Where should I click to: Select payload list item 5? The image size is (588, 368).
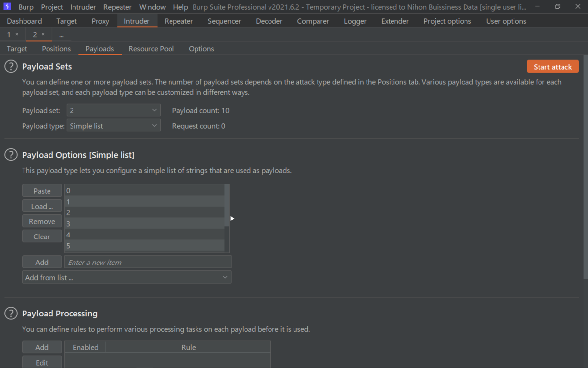(145, 245)
